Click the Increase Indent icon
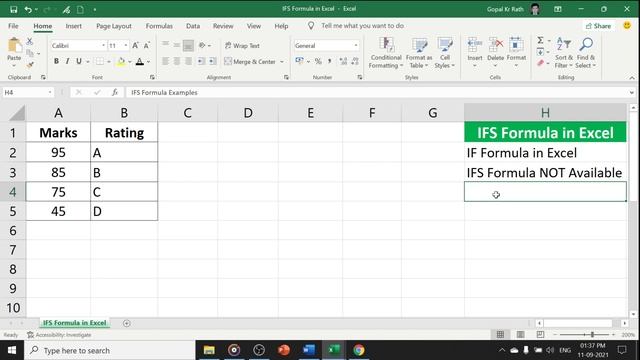This screenshot has height=360, width=640. click(x=213, y=62)
